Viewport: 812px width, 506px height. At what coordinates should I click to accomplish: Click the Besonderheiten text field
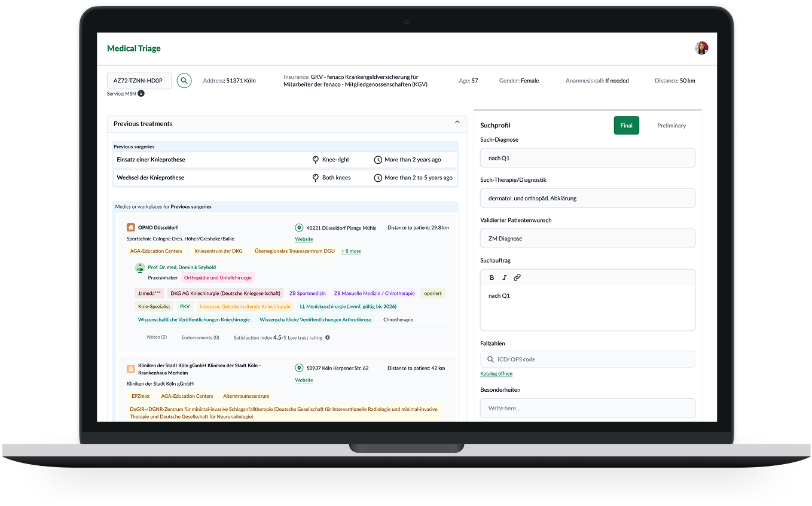click(x=587, y=408)
